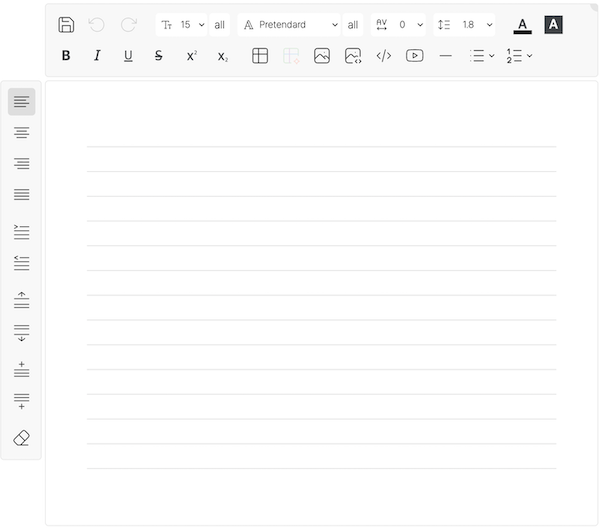Move the paragraph down
This screenshot has width=600, height=528.
click(21, 333)
